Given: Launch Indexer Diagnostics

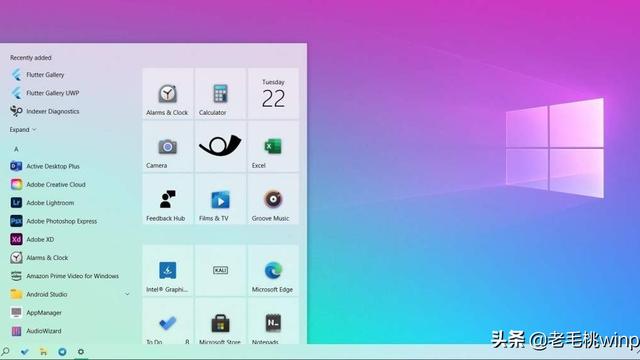Looking at the screenshot, I should point(45,111).
